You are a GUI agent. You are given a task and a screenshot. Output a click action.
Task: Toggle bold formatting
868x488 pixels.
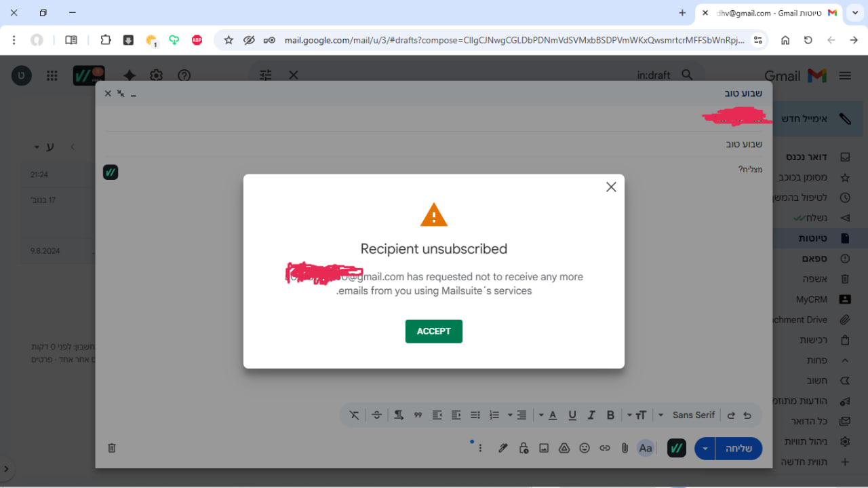(x=610, y=415)
